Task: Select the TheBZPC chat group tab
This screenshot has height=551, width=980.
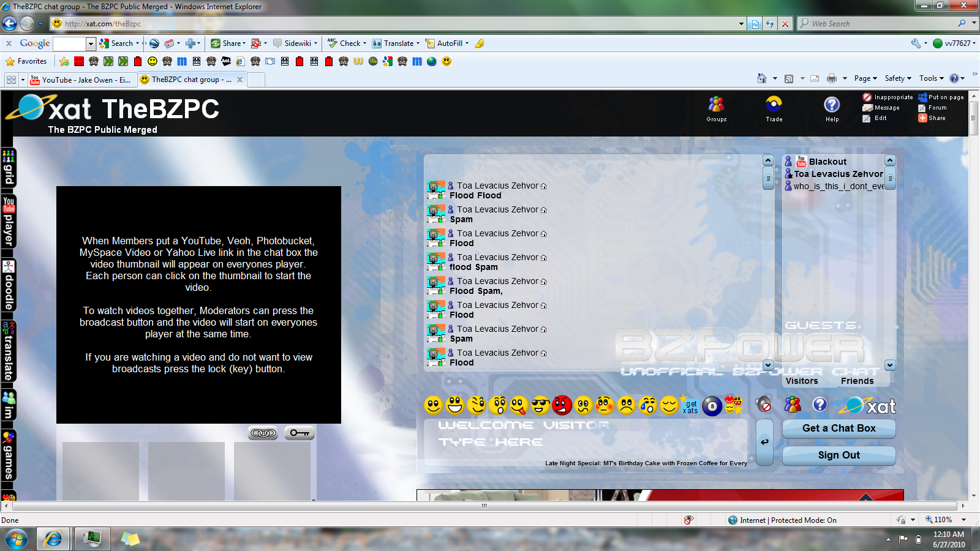Action: tap(191, 80)
